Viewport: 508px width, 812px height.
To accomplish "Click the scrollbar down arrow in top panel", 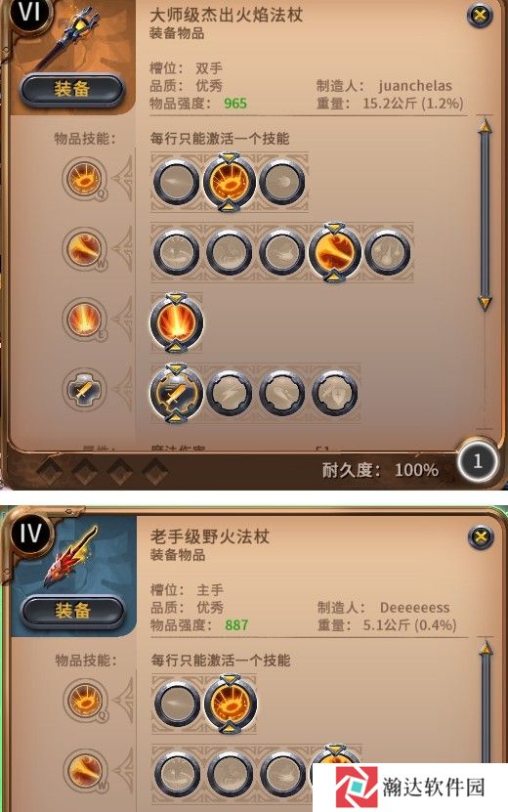I will tap(485, 302).
